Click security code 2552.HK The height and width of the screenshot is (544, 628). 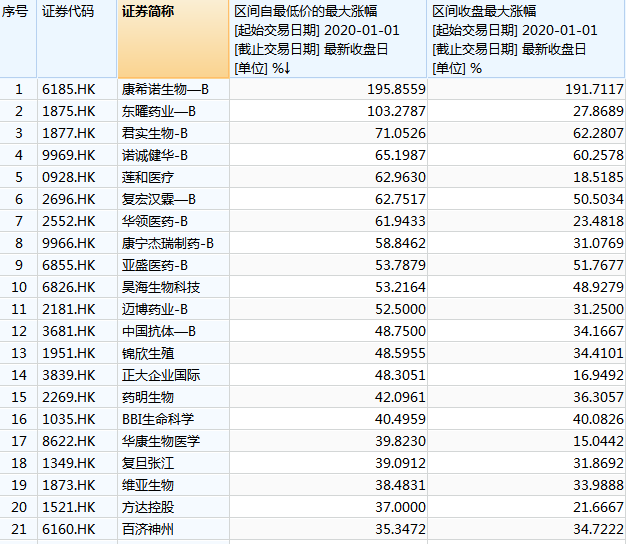click(69, 221)
